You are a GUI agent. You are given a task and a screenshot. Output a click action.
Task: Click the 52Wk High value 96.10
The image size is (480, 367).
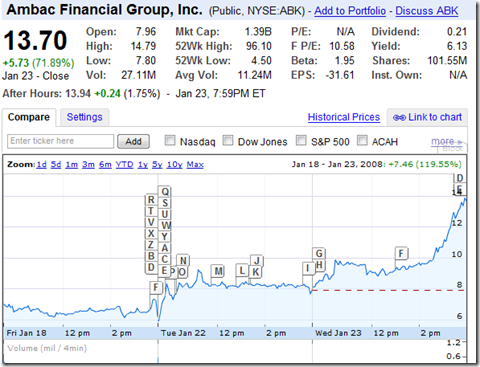click(x=259, y=46)
